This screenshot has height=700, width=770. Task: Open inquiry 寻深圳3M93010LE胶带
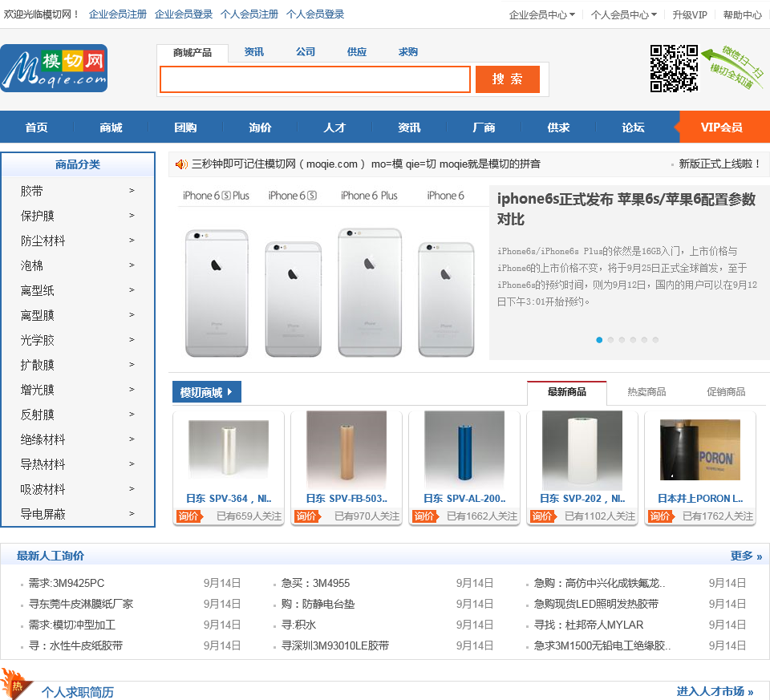pos(335,645)
